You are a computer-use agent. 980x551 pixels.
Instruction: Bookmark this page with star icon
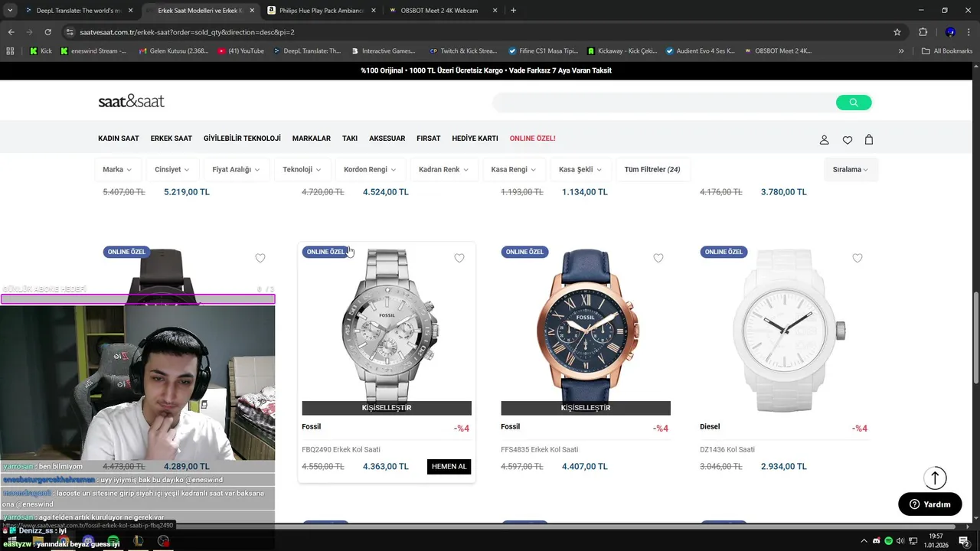coord(897,32)
